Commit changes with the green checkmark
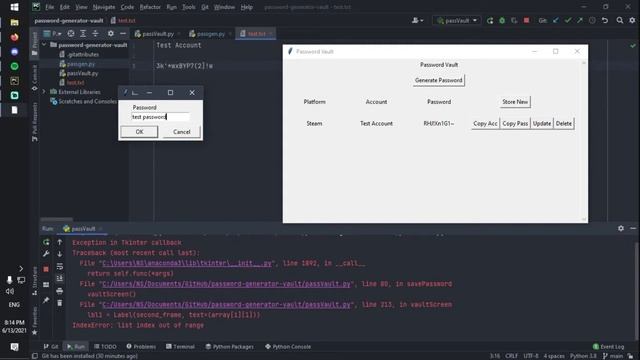Viewport: 640px width, 360px height. (568, 20)
